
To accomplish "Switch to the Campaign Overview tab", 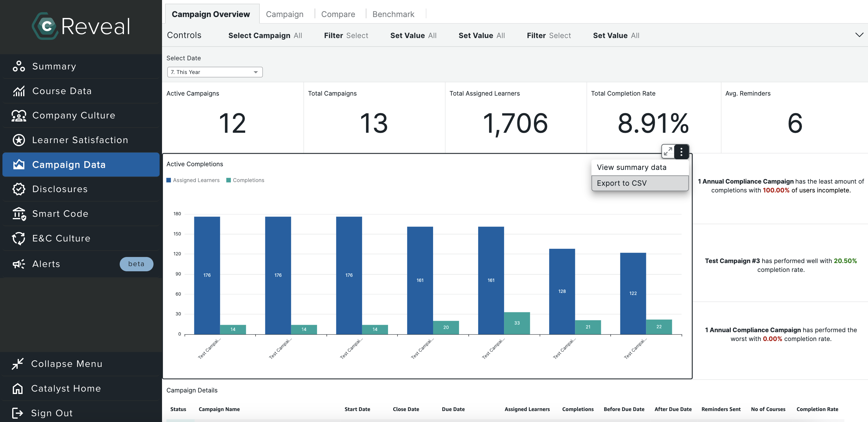I will tap(211, 14).
